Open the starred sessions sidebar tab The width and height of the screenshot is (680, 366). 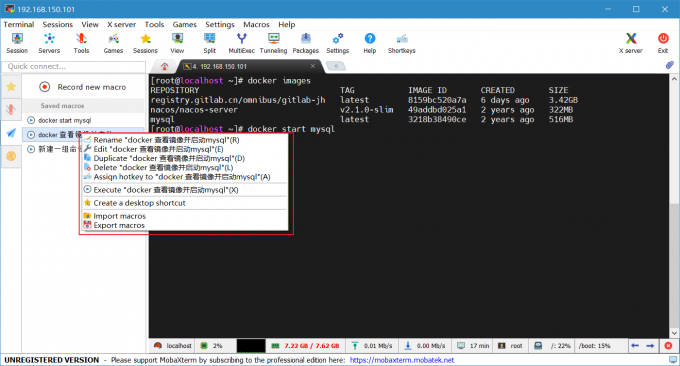click(x=11, y=87)
